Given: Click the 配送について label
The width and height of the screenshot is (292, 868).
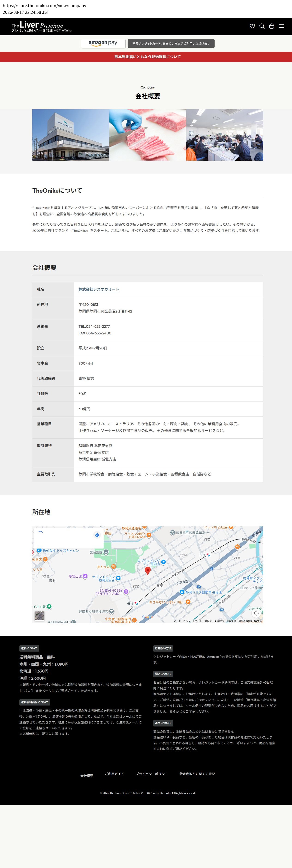Looking at the screenshot, I should 163,674.
